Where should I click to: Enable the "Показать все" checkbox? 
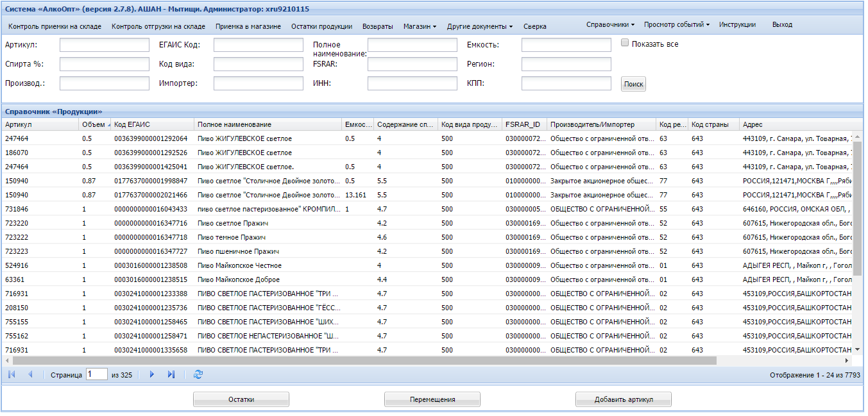coord(625,43)
